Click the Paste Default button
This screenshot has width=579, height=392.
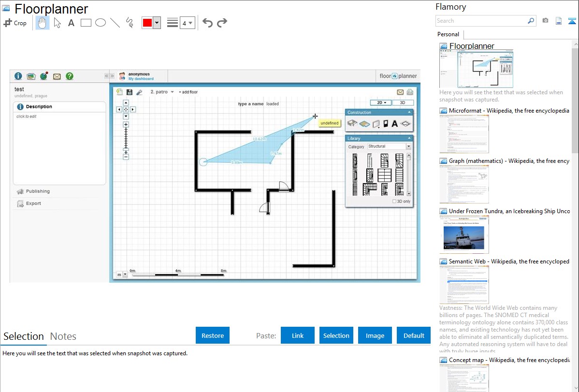[x=414, y=335]
